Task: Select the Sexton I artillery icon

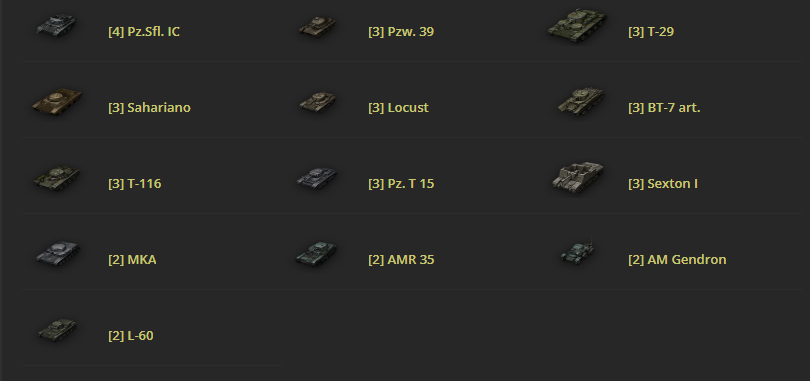Action: coord(578,177)
